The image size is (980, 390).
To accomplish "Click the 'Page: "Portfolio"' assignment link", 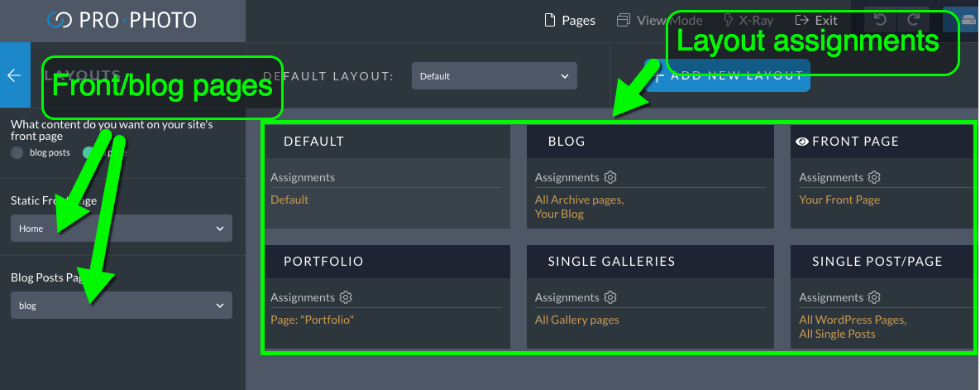I will tap(312, 320).
